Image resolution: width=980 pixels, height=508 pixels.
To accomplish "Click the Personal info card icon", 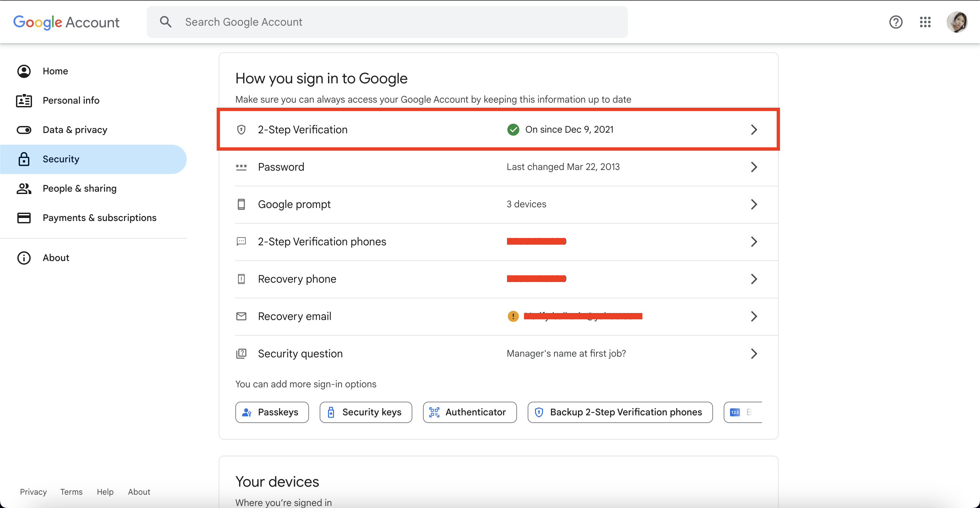I will (24, 100).
